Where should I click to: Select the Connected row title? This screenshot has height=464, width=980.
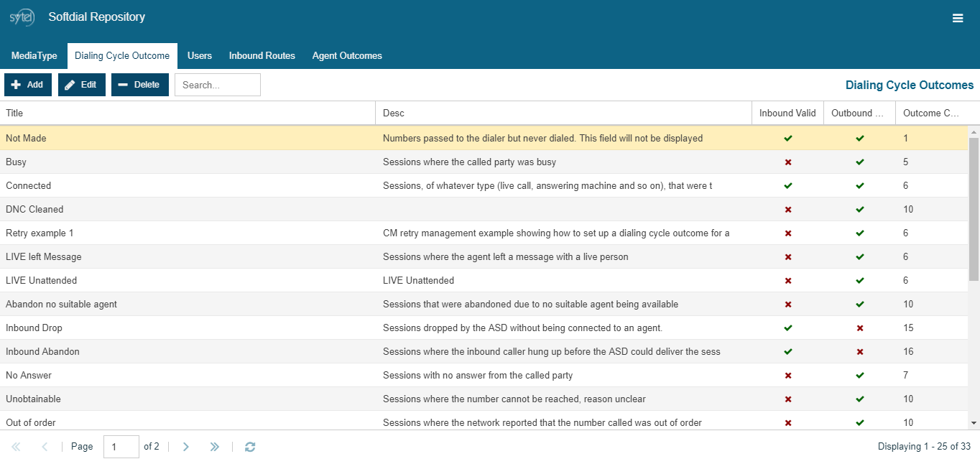[29, 185]
